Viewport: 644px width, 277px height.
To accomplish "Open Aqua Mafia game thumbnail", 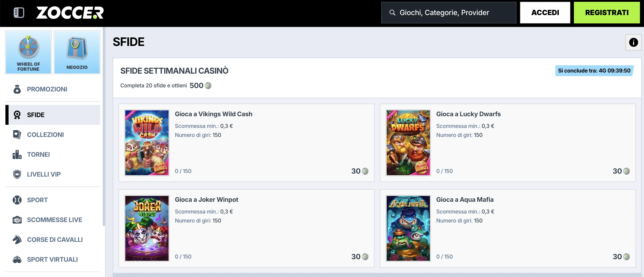I will [408, 228].
